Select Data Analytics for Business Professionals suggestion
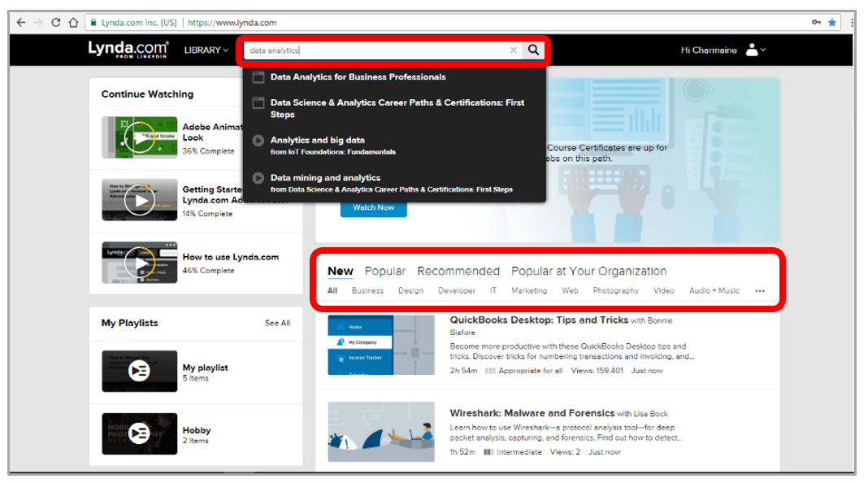 click(358, 77)
